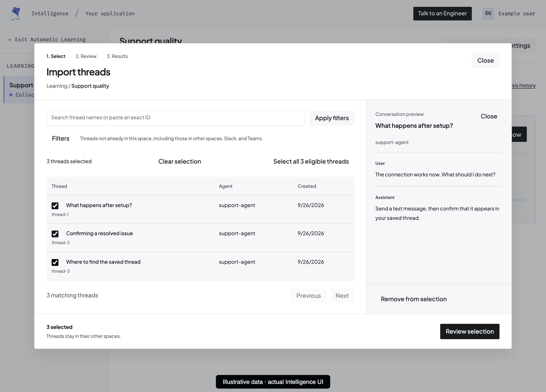Close the Conversation preview panel
Viewport: 546px width, 392px height.
click(x=489, y=116)
